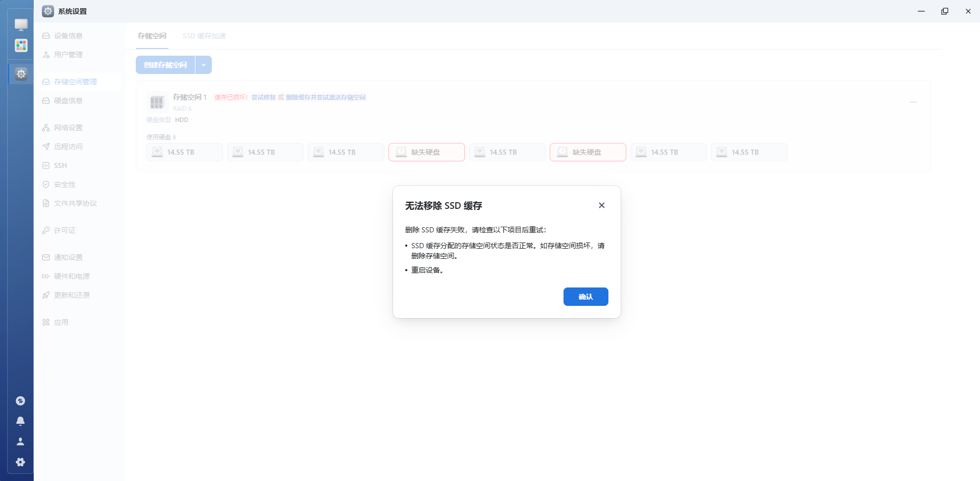Click 删除缓存并尝试激活存储空间 link
This screenshot has height=481, width=980.
coord(326,98)
